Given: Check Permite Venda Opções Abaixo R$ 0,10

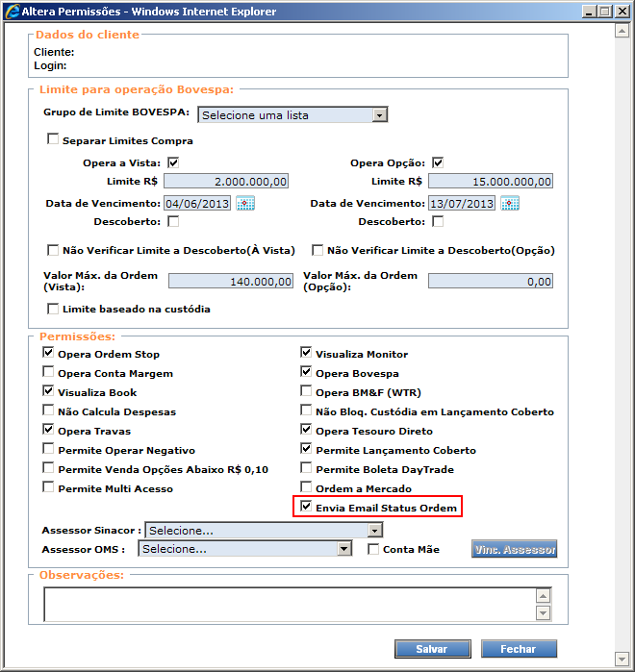Looking at the screenshot, I should point(48,467).
